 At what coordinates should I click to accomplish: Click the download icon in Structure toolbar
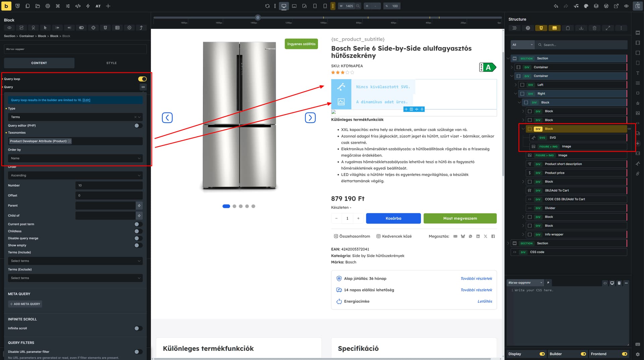pyautogui.click(x=581, y=28)
